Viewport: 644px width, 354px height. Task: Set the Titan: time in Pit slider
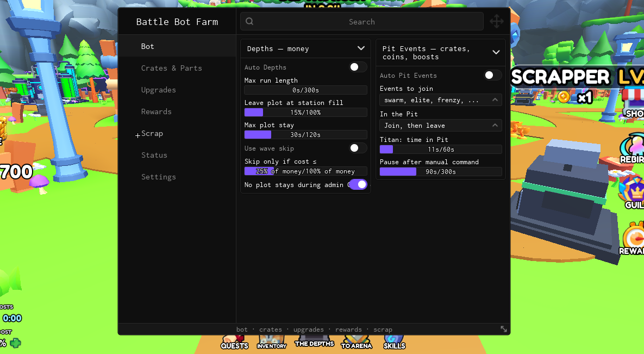coord(441,149)
